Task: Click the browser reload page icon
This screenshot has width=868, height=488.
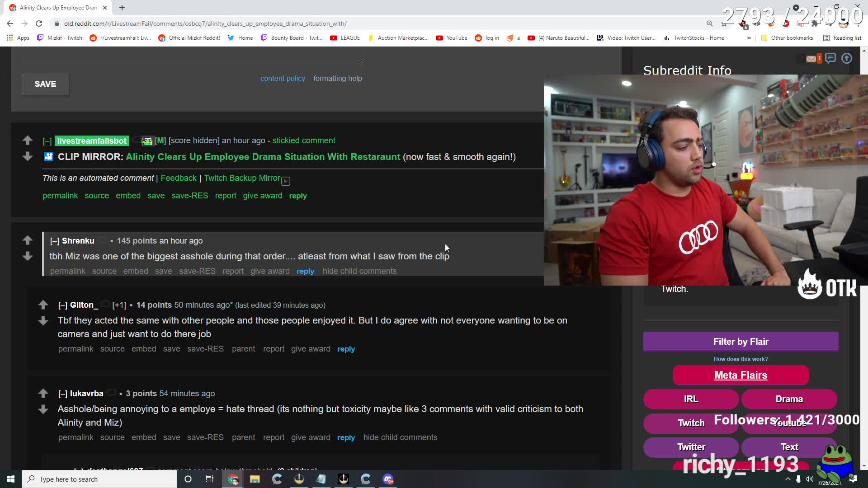Action: click(39, 23)
